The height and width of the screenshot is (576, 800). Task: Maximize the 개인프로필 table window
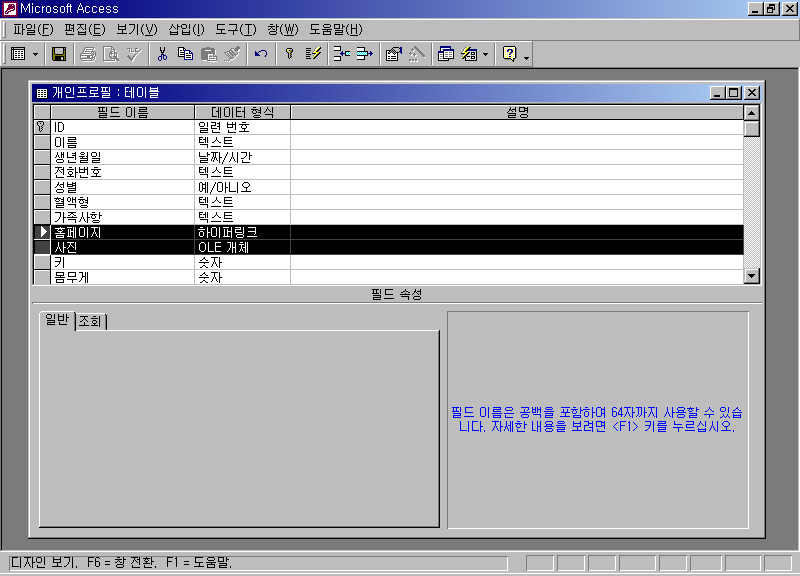click(x=734, y=93)
